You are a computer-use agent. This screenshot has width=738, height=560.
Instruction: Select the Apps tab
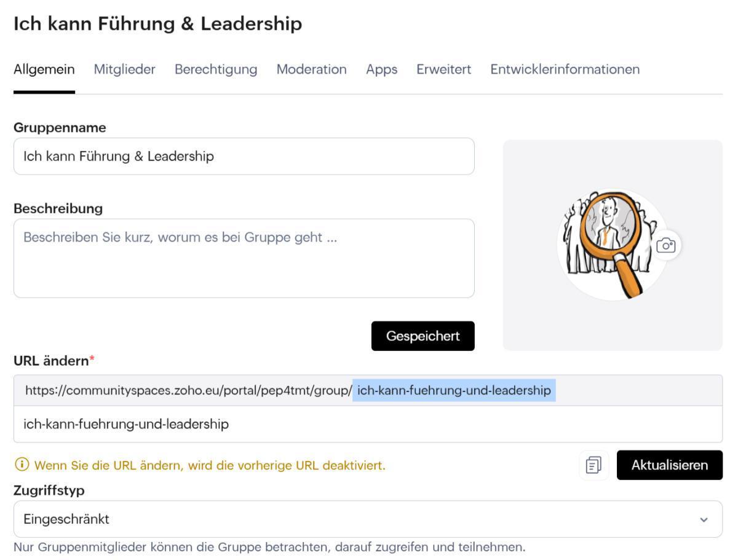381,69
